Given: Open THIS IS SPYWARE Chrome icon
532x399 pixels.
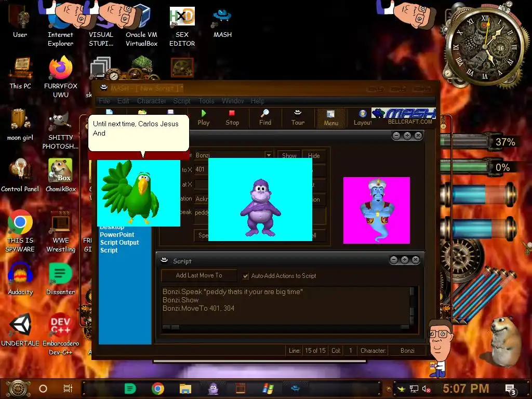Looking at the screenshot, I should 20,231.
